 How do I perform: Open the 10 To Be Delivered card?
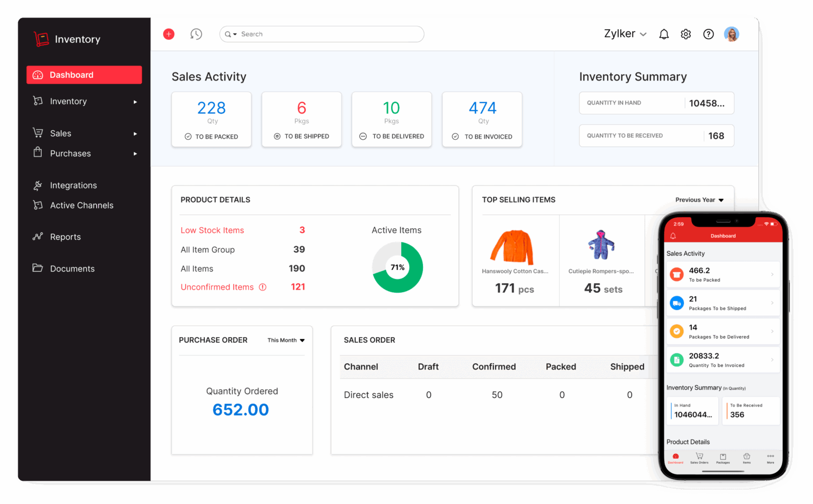pos(392,120)
